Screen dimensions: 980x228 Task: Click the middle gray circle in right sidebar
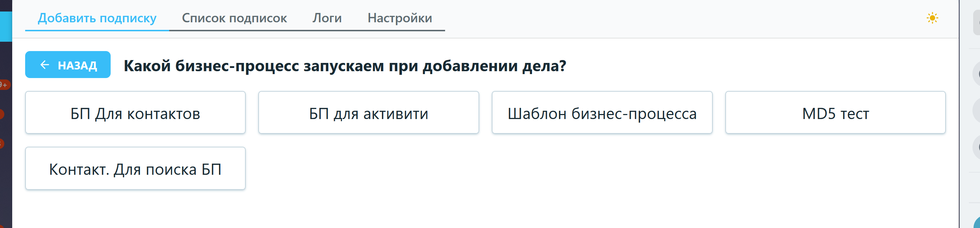click(x=976, y=110)
